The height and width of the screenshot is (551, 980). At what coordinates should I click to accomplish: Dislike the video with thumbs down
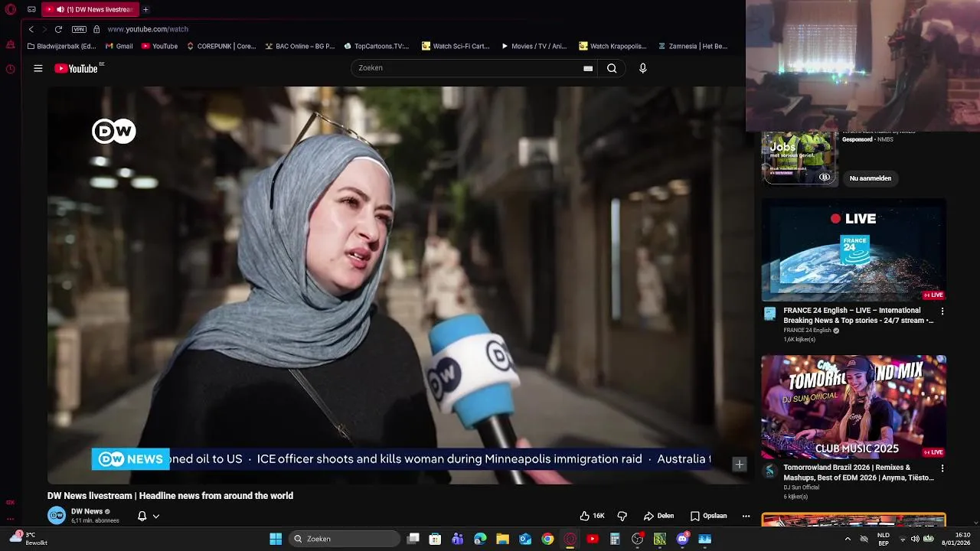[x=622, y=516]
